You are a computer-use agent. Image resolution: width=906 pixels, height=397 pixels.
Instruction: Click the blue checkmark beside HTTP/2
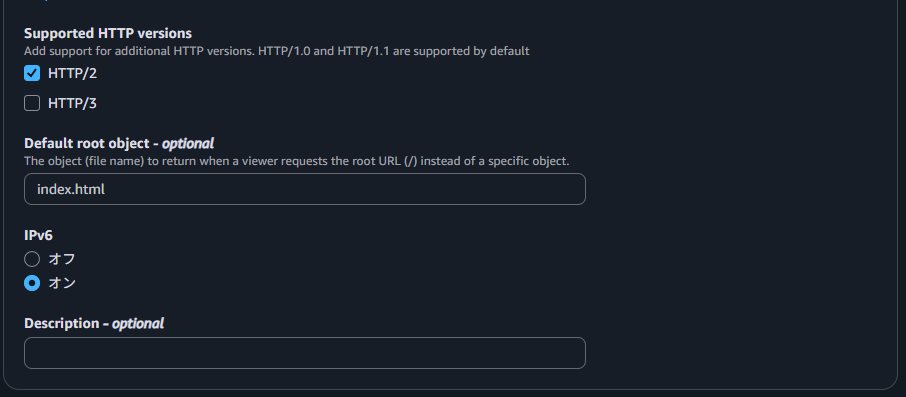(32, 73)
